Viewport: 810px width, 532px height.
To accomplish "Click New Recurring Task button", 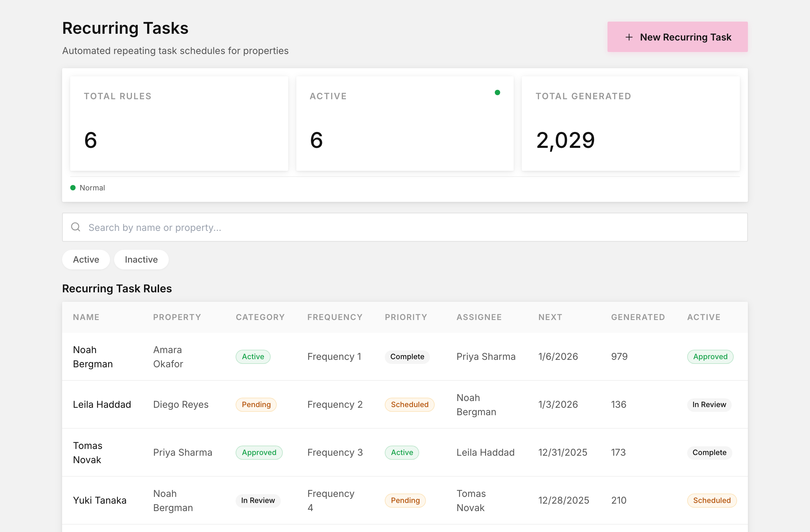I will tap(677, 37).
